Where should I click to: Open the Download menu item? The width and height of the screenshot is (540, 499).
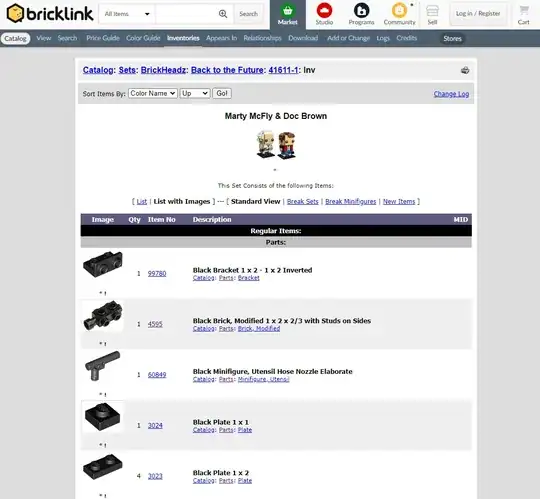[x=303, y=38]
